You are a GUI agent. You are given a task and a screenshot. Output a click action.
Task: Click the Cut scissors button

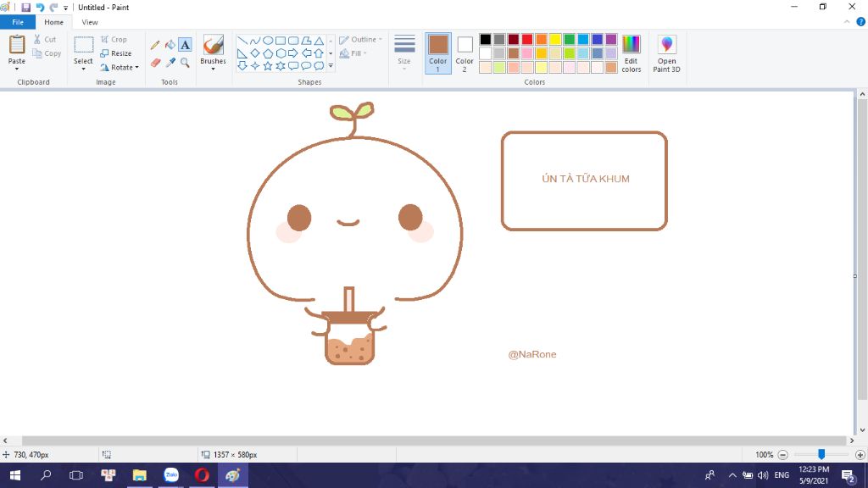(x=45, y=39)
